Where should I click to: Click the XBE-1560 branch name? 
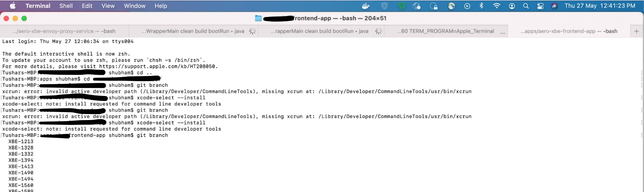21,185
